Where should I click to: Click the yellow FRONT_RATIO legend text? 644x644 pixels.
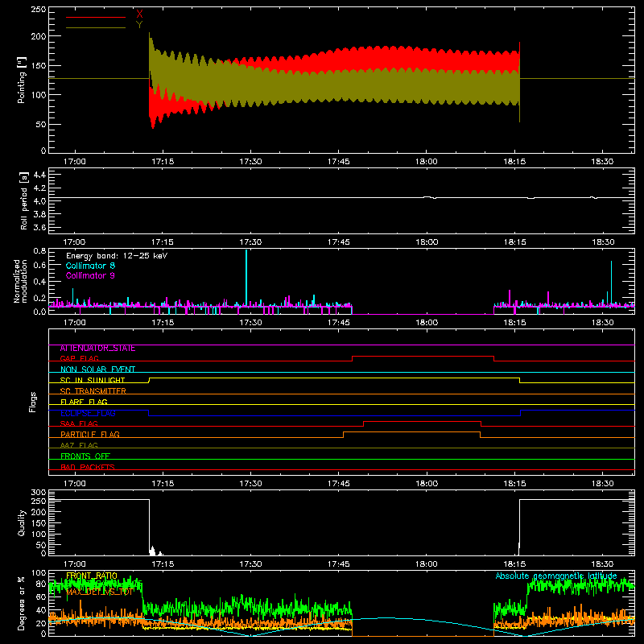92,576
